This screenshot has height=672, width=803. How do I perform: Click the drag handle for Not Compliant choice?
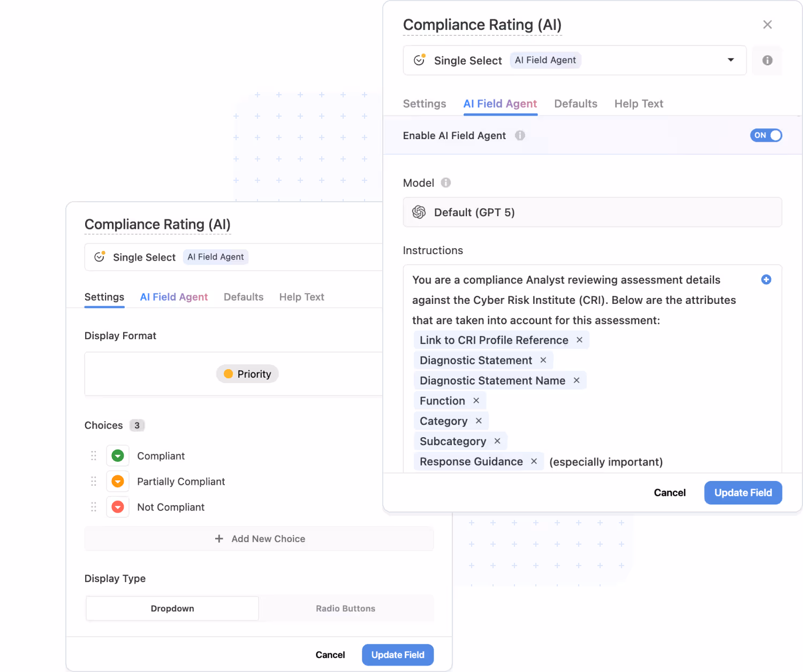click(x=94, y=507)
